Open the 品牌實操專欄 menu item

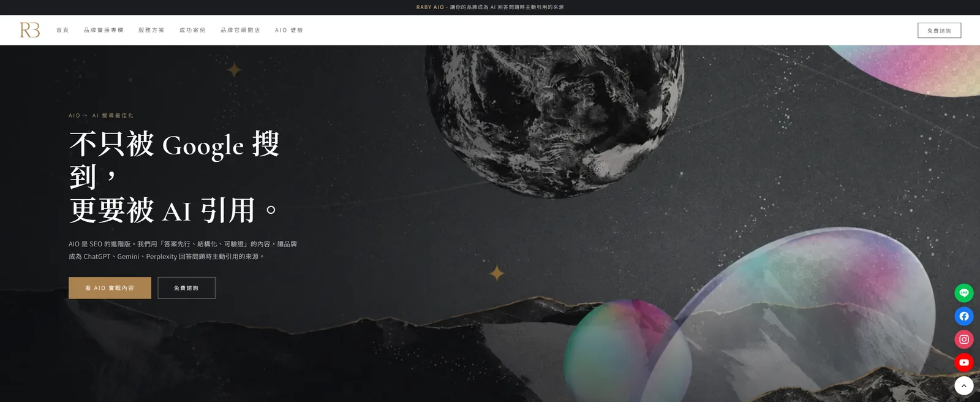click(x=104, y=30)
